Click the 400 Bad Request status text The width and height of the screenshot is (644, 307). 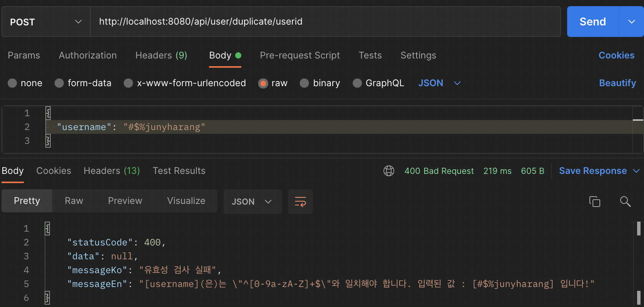[x=439, y=171]
